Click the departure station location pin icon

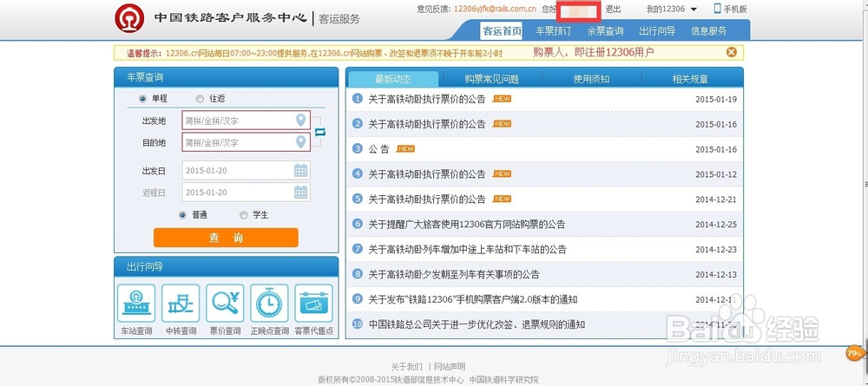point(300,120)
